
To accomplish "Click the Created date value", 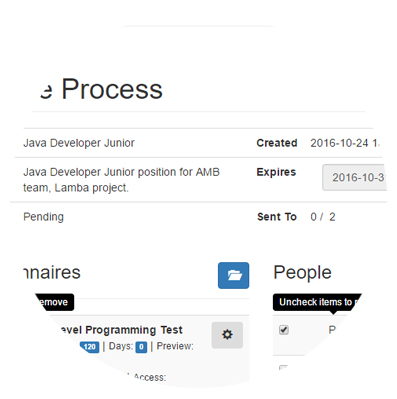I will tap(345, 143).
